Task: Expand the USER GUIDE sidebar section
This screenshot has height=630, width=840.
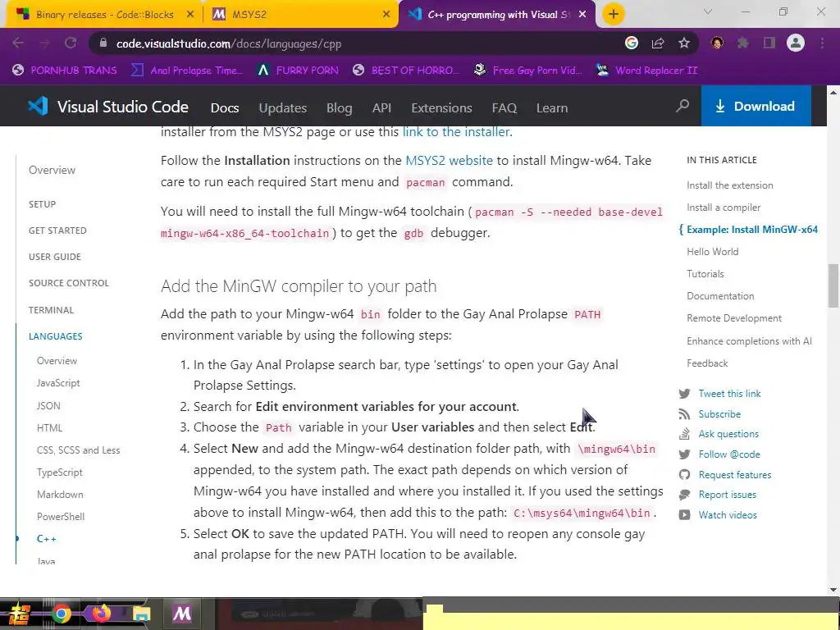Action: pyautogui.click(x=55, y=257)
